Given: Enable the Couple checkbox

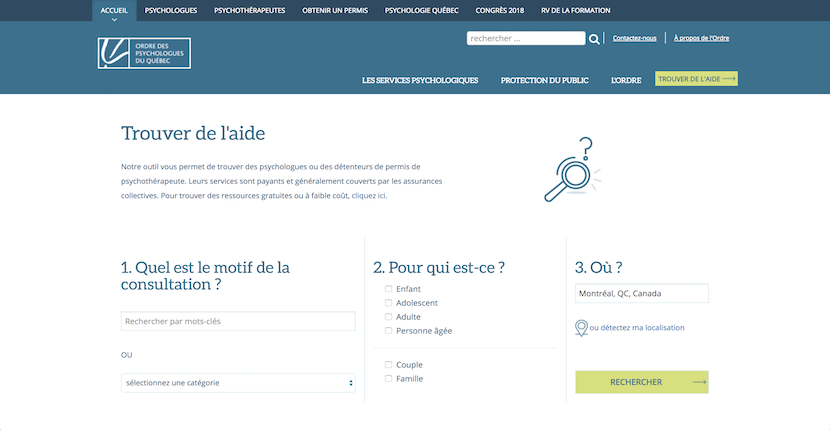Looking at the screenshot, I should tap(388, 365).
